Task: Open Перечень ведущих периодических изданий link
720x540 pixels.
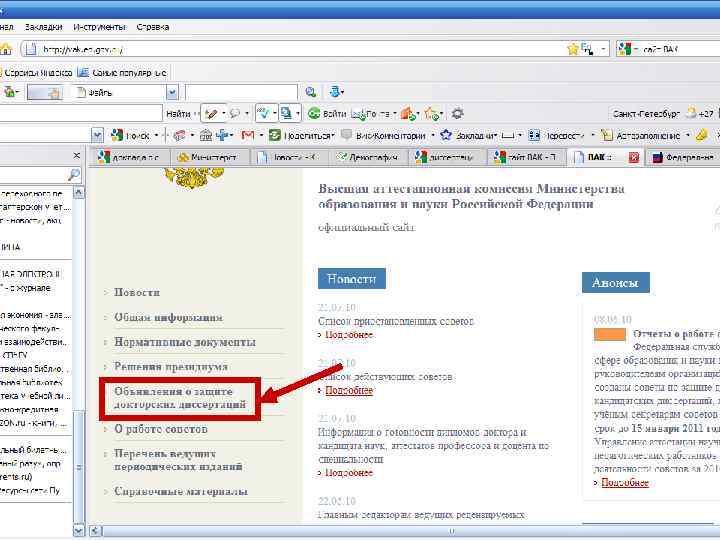Action: (x=178, y=460)
